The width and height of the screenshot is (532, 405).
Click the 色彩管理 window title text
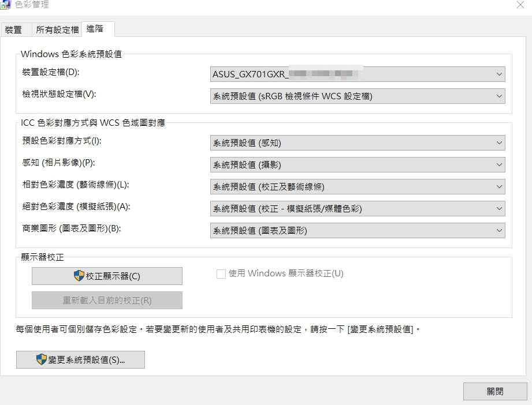pyautogui.click(x=32, y=5)
